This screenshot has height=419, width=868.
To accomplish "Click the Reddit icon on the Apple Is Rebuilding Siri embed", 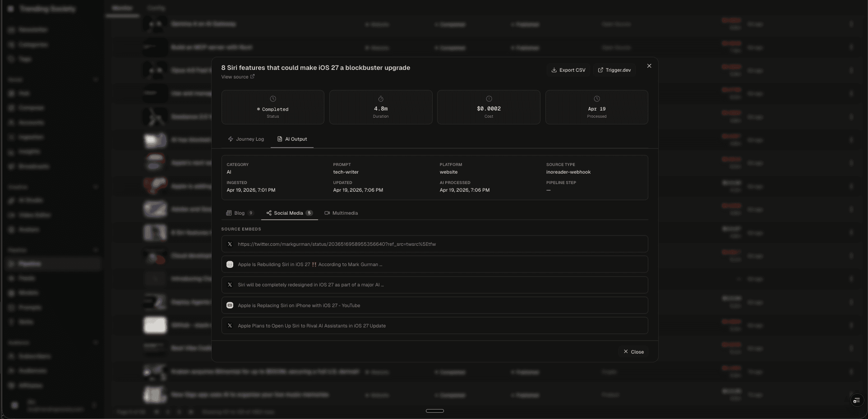I will coord(230,264).
